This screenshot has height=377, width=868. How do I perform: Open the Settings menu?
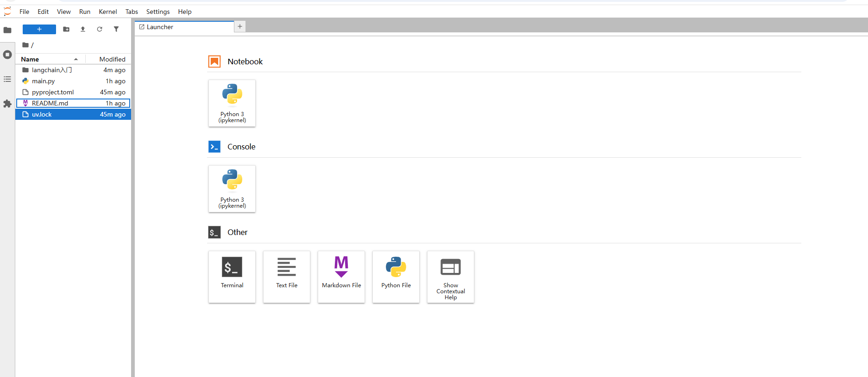158,12
